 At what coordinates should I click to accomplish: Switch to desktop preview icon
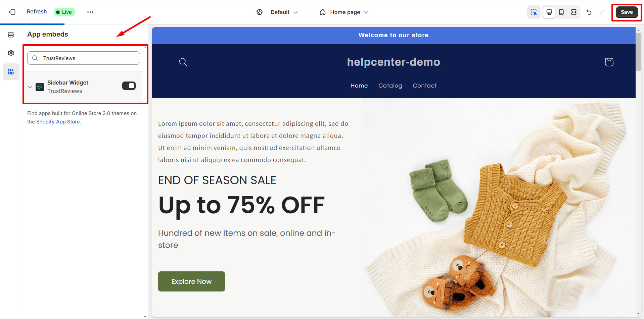(549, 12)
